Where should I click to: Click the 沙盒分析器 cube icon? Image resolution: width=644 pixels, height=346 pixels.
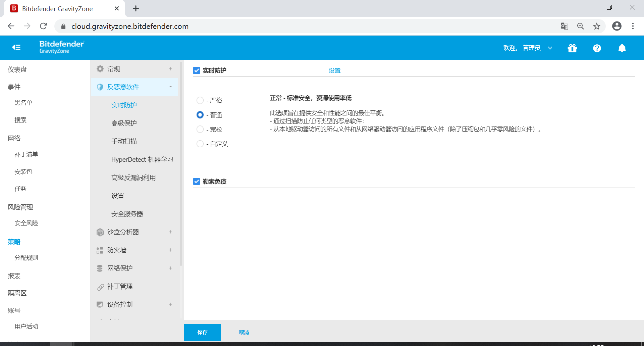(100, 232)
